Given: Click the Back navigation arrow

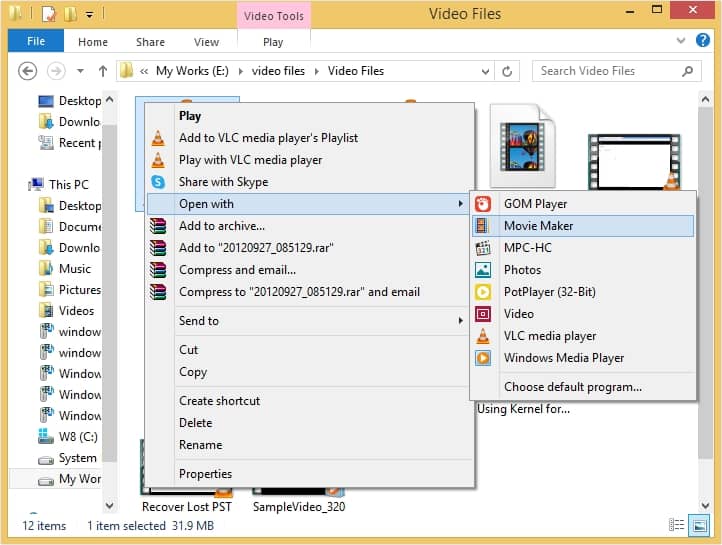Looking at the screenshot, I should point(28,71).
